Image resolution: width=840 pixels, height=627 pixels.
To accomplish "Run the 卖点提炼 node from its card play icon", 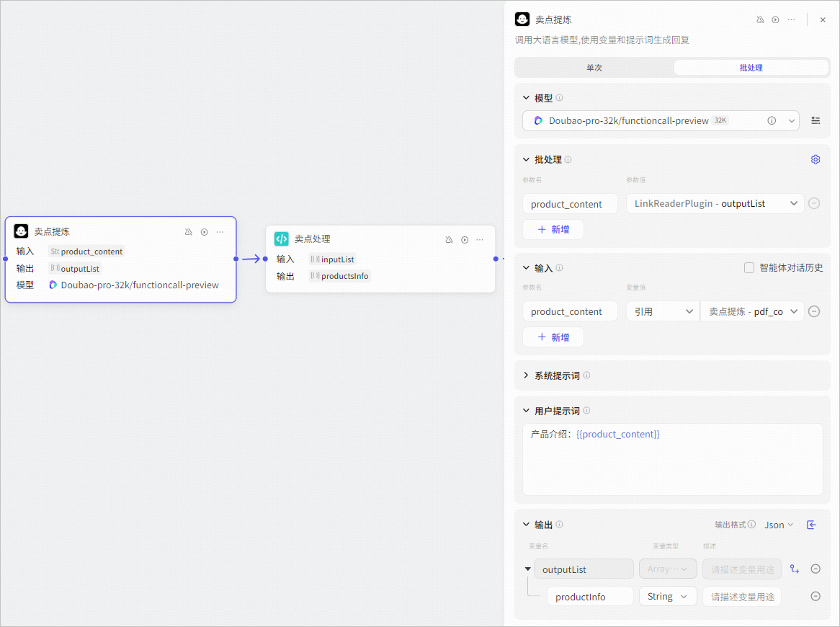I will (x=204, y=232).
